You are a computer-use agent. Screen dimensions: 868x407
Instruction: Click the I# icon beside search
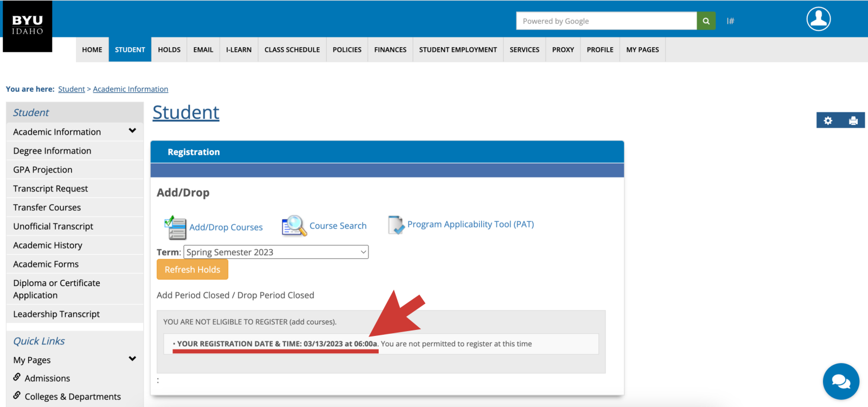pyautogui.click(x=730, y=21)
